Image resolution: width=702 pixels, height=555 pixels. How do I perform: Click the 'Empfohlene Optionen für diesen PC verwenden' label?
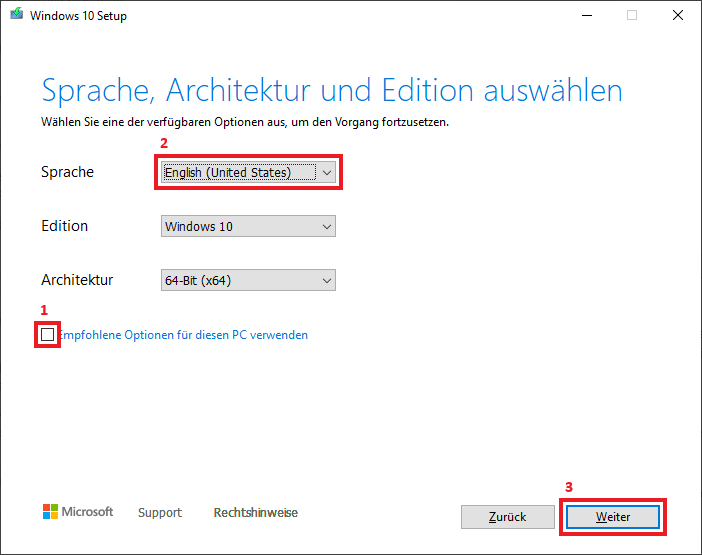[184, 335]
